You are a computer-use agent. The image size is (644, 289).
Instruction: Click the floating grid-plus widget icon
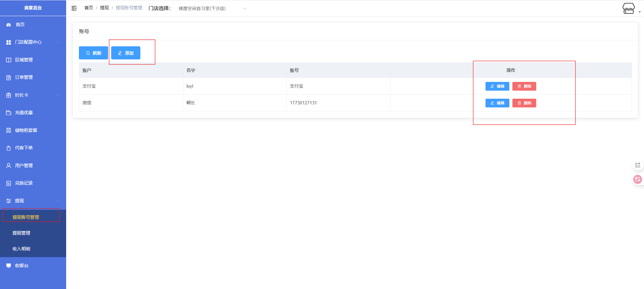pos(638,165)
